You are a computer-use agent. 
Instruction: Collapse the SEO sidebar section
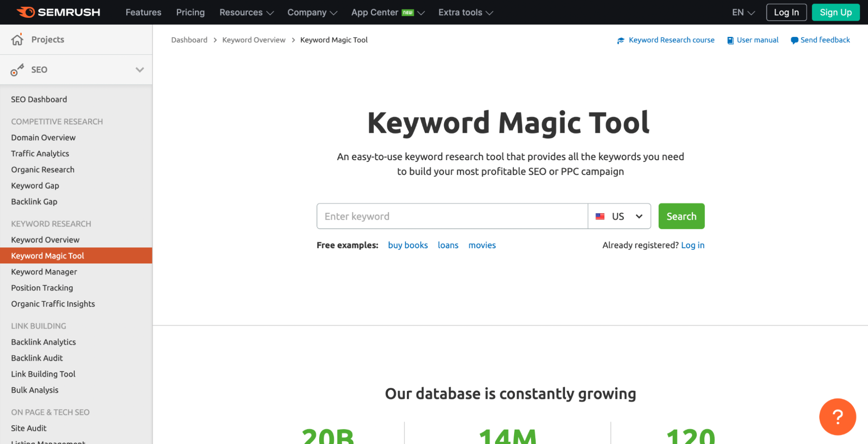click(140, 69)
